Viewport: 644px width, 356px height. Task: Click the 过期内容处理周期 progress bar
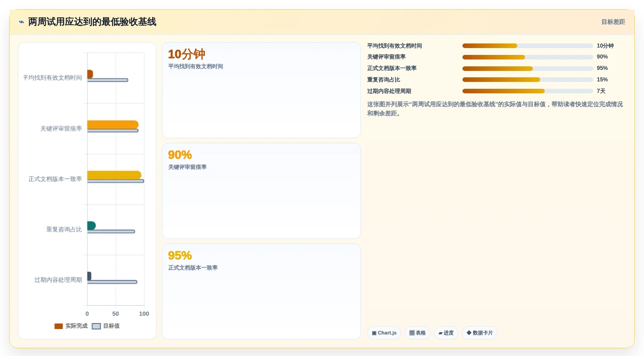tap(527, 91)
